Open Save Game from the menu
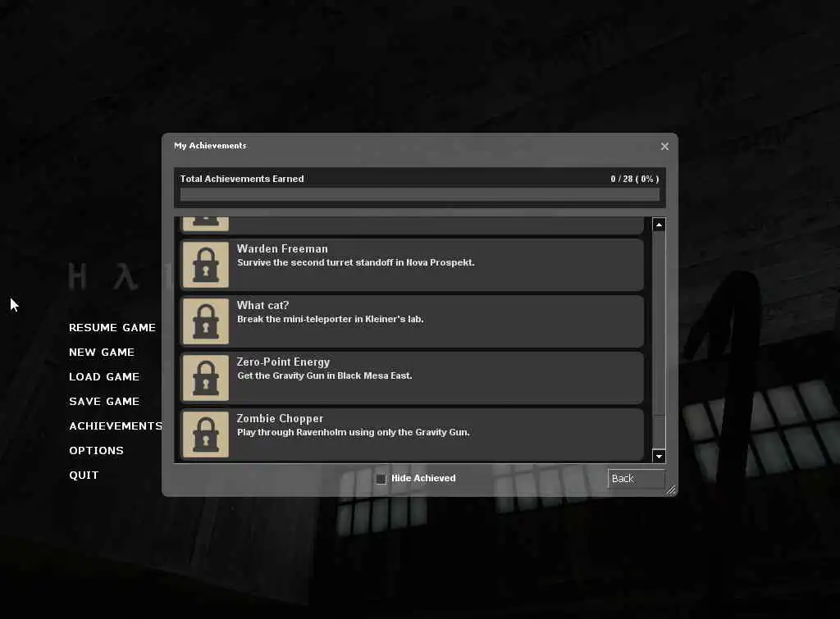This screenshot has width=840, height=619. (x=104, y=402)
